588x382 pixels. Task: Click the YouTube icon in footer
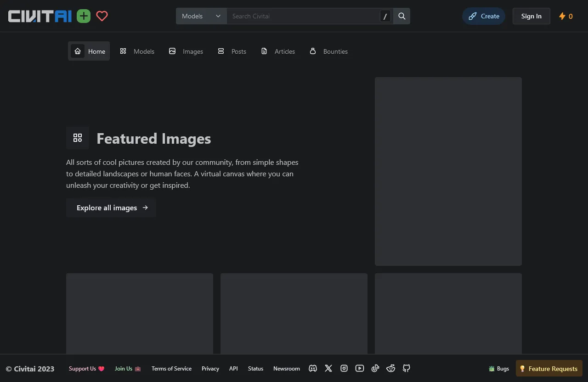360,368
